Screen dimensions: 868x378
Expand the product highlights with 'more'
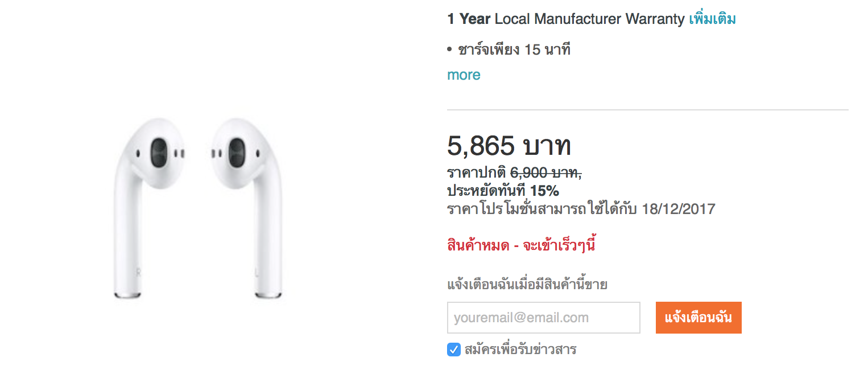(x=464, y=75)
